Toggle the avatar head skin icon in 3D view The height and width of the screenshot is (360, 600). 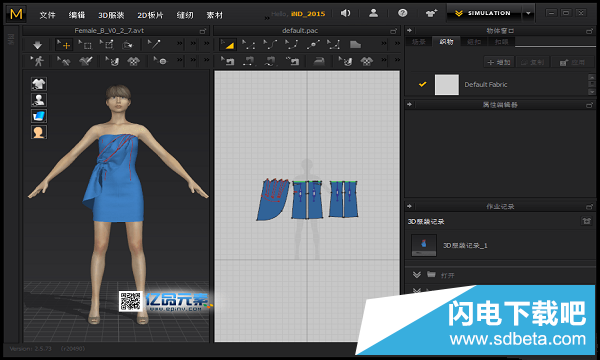[39, 132]
